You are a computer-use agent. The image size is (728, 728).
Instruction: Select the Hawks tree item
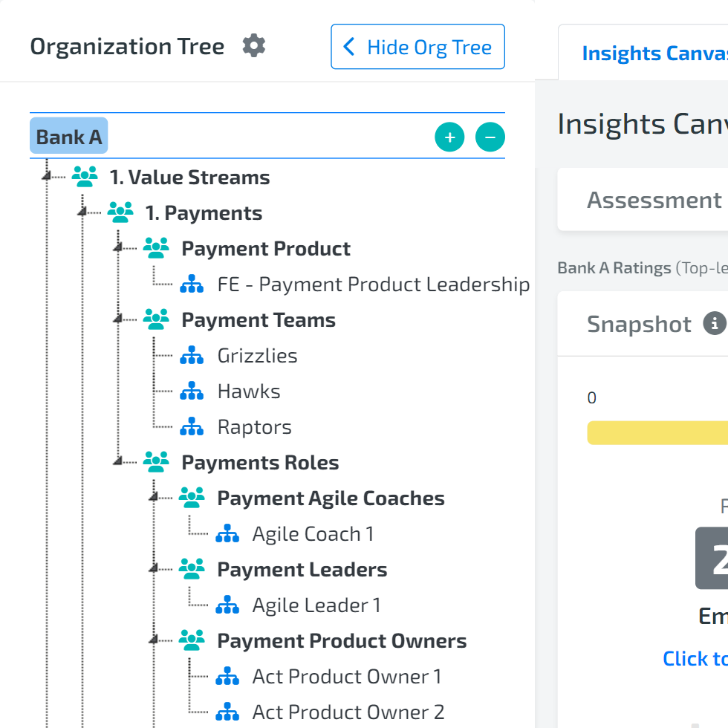(x=250, y=391)
